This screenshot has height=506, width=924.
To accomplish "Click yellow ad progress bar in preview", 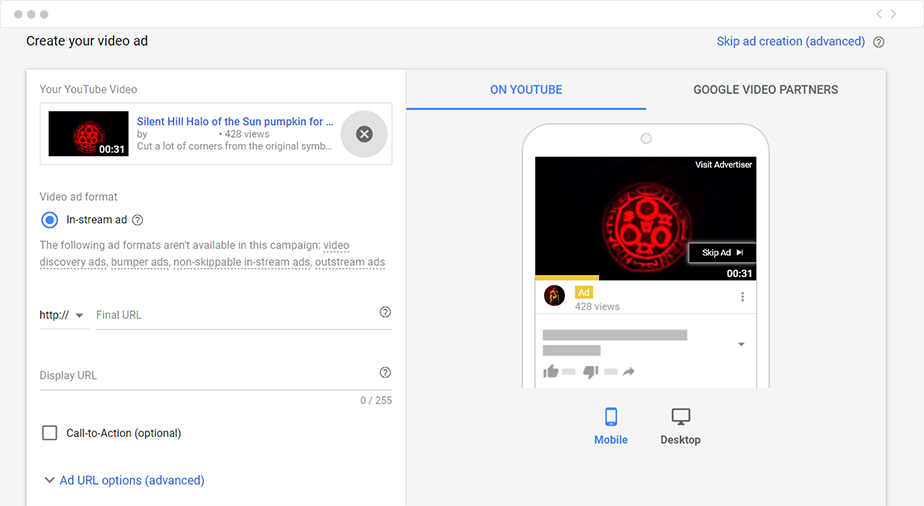I will point(567,277).
